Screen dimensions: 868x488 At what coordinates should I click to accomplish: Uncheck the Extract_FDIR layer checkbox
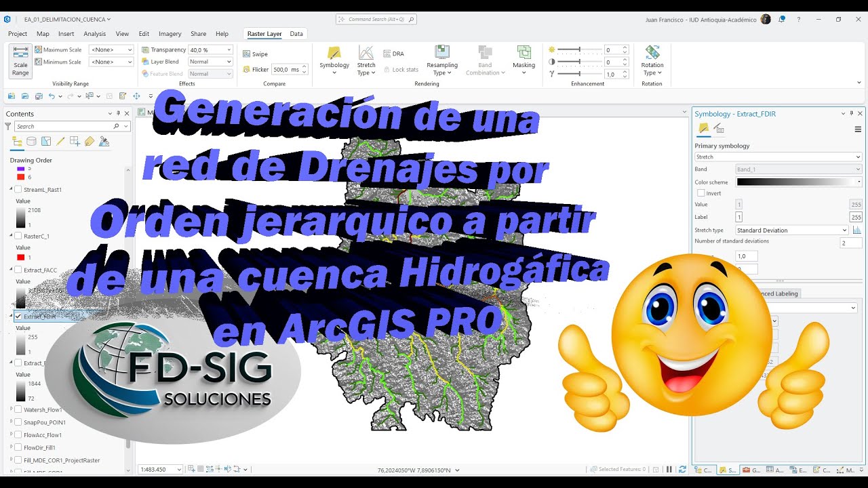click(18, 317)
